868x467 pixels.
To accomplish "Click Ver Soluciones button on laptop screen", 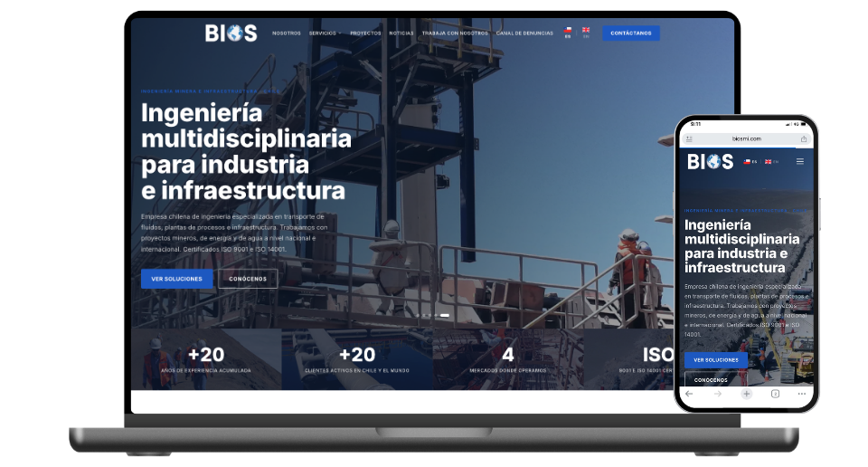I will tap(176, 279).
